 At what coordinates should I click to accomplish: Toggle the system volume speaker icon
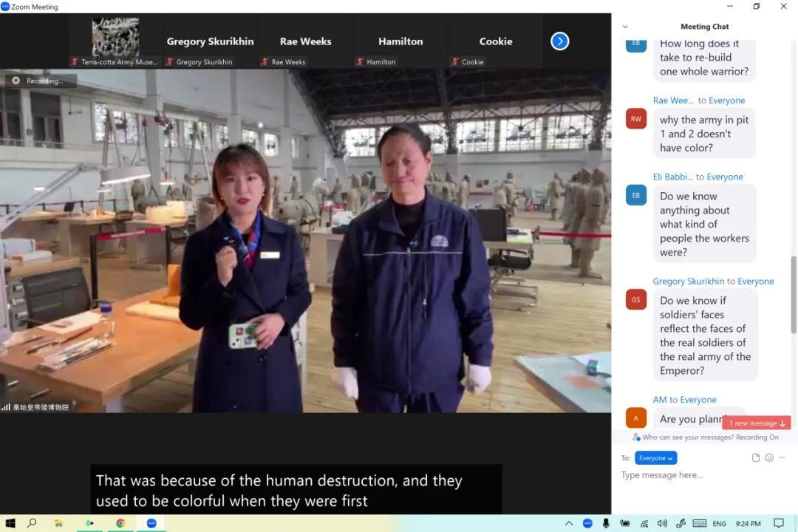pos(662,523)
